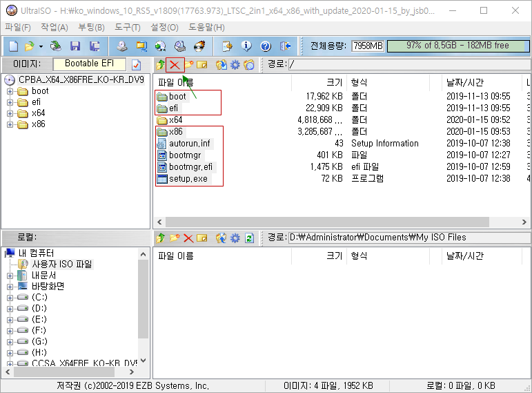Open the 작업(A) menu
Image resolution: width=532 pixels, height=393 pixels.
(x=55, y=28)
